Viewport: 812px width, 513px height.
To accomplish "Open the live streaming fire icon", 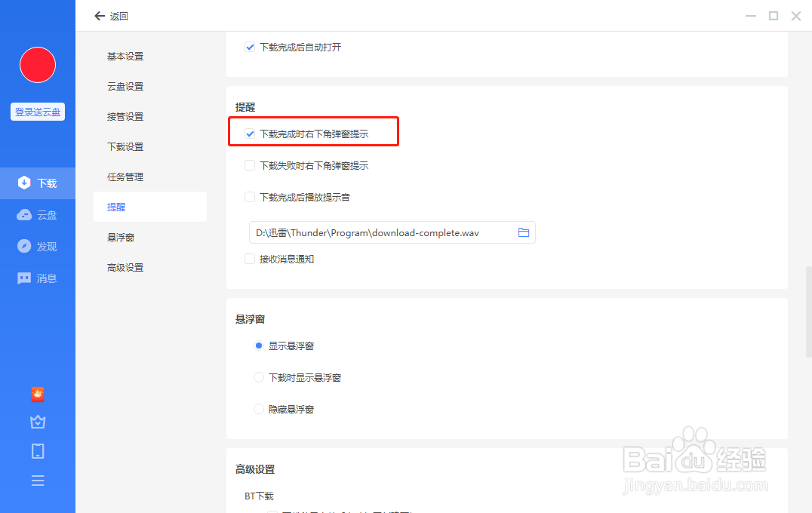I will 38,394.
